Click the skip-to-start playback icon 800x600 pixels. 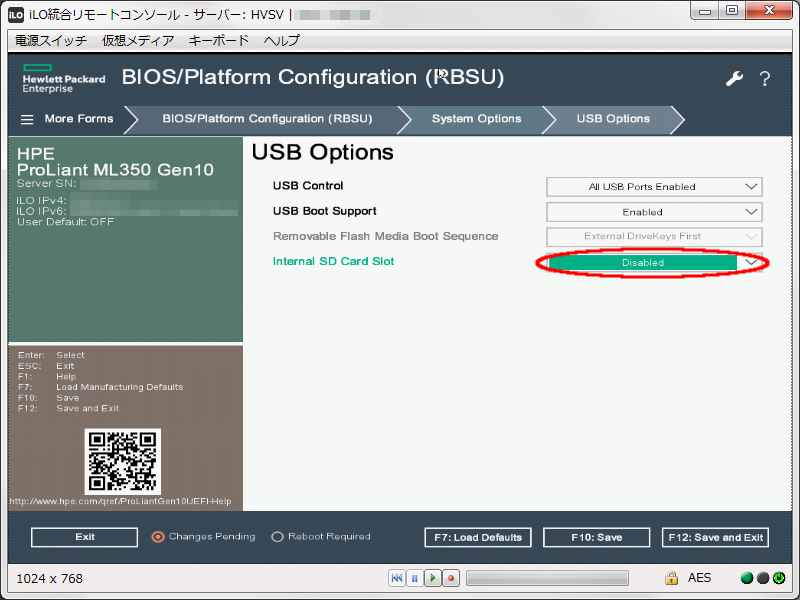tap(396, 578)
